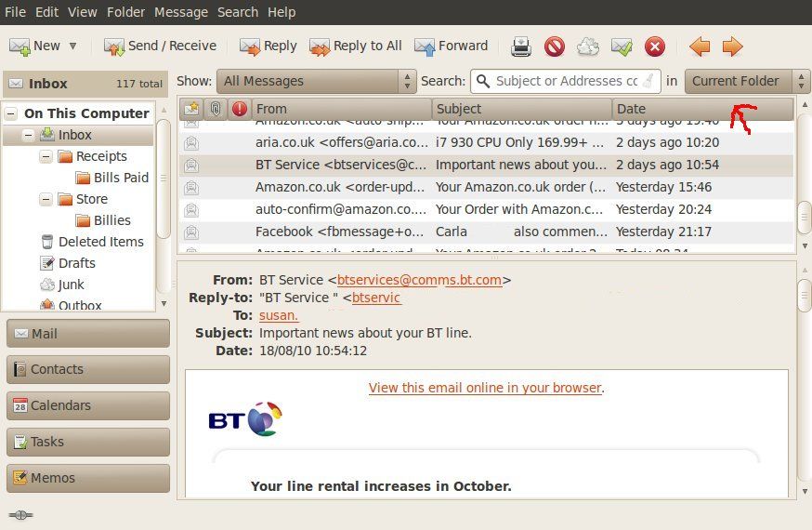
Task: Open the New button dropdown arrow
Action: pos(73,46)
